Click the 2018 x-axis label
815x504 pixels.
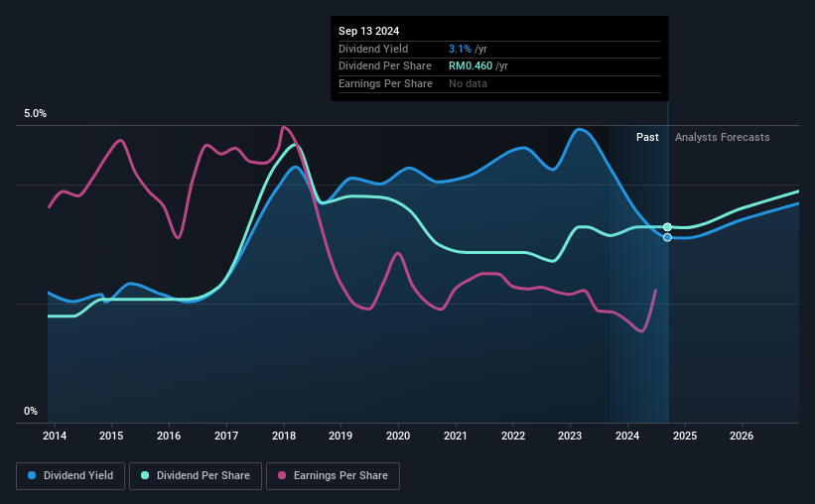(x=284, y=436)
